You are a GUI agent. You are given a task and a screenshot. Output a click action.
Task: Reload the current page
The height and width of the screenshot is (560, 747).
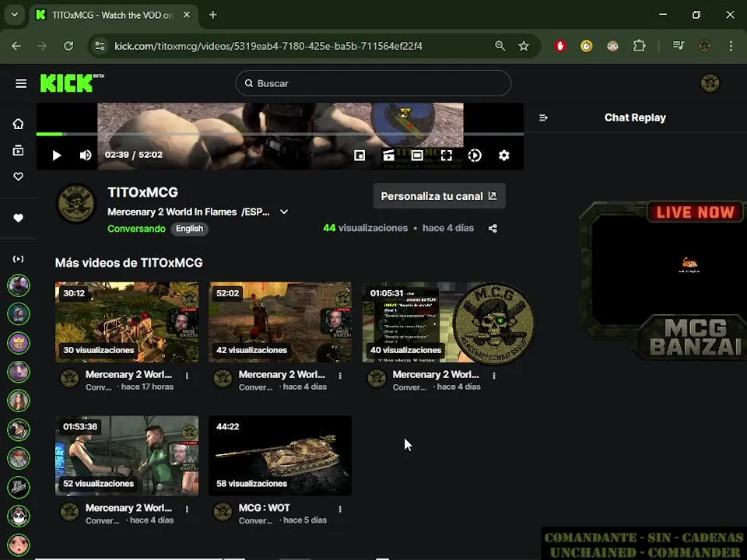coord(68,46)
